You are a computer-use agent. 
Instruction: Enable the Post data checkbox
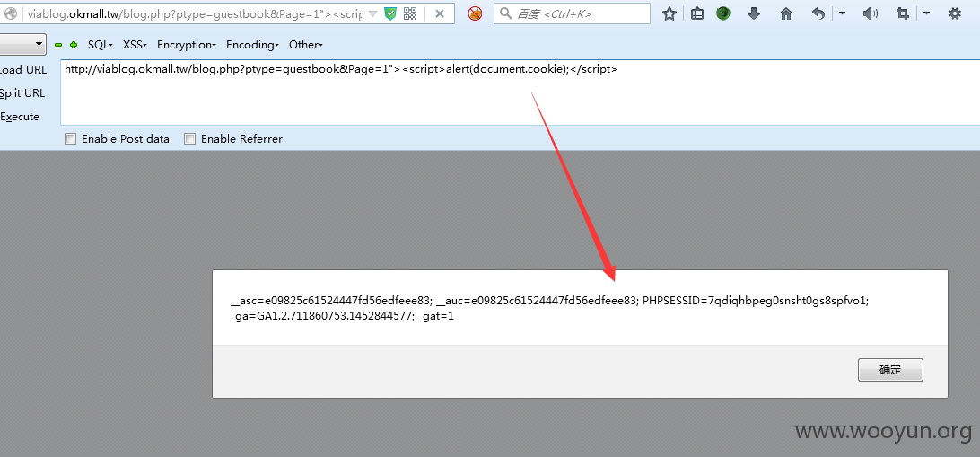tap(71, 139)
